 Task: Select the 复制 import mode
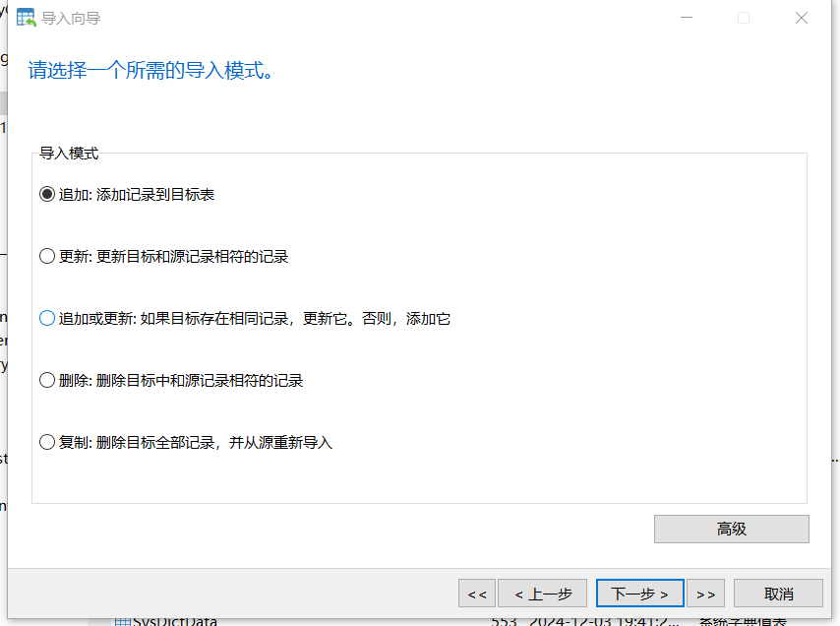[x=46, y=442]
